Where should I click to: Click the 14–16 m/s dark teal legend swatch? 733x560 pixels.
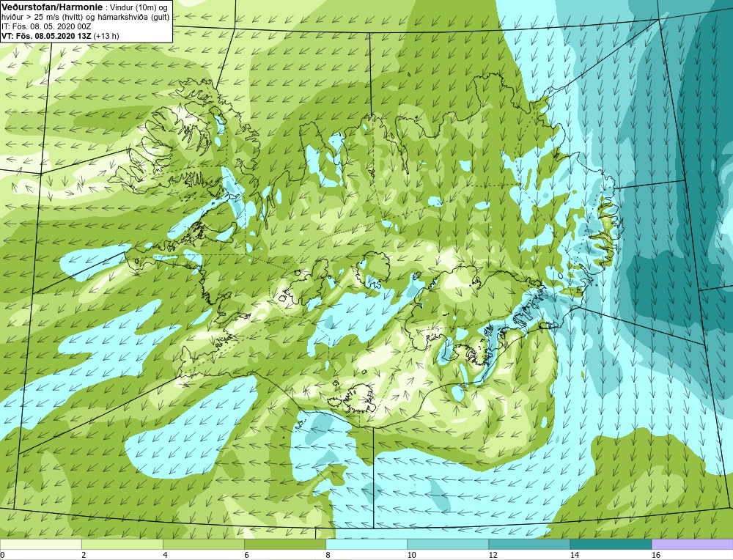(611, 544)
